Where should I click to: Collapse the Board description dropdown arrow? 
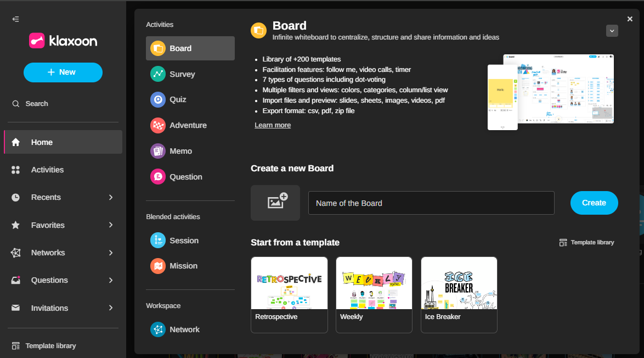point(612,31)
